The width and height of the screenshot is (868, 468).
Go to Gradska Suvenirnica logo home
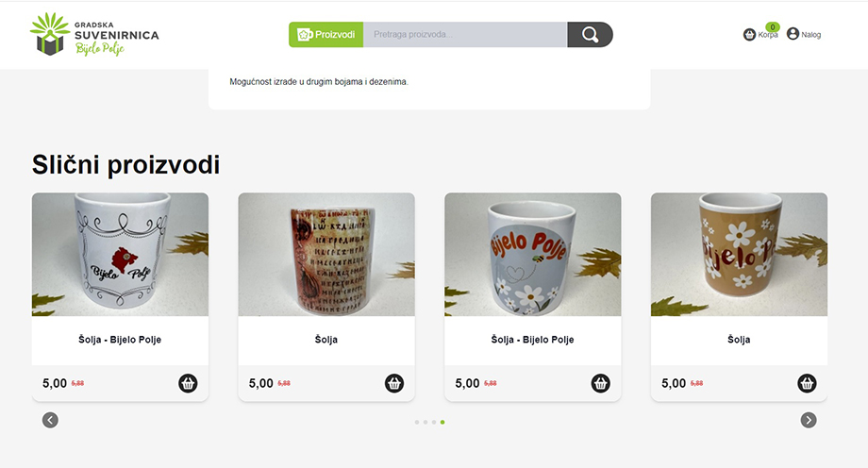pyautogui.click(x=94, y=34)
